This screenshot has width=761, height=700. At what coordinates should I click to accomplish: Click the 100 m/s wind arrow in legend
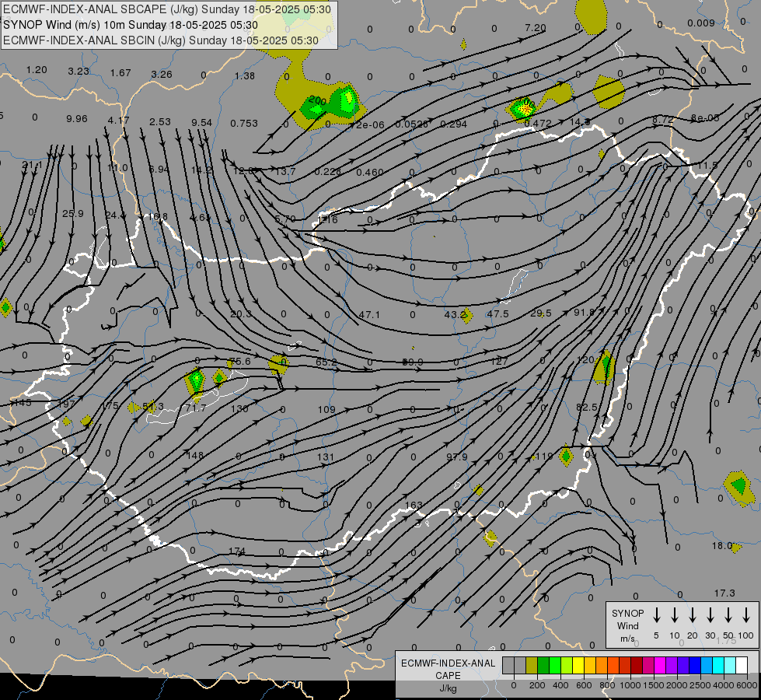coord(746,615)
